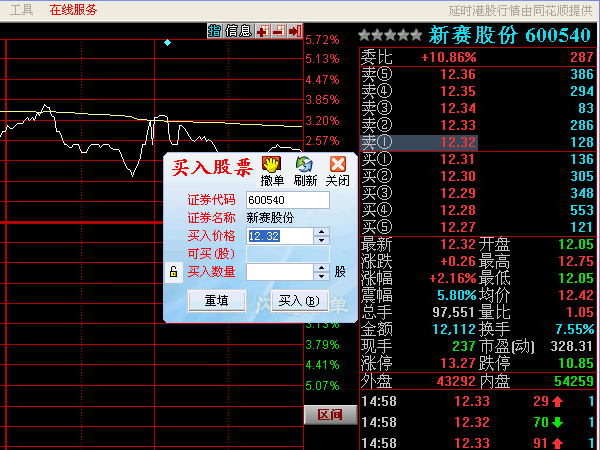Open the 工具 menu
The image size is (600, 450).
[21, 10]
